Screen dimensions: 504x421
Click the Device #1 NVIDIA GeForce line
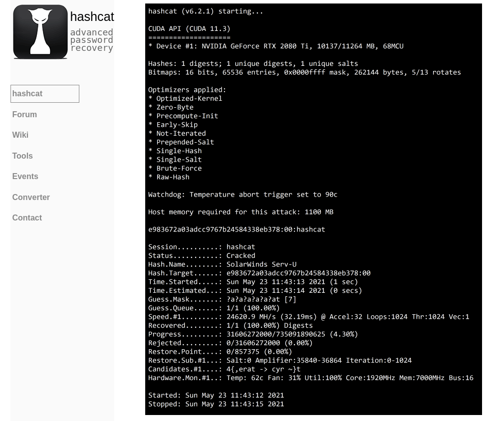click(x=276, y=46)
